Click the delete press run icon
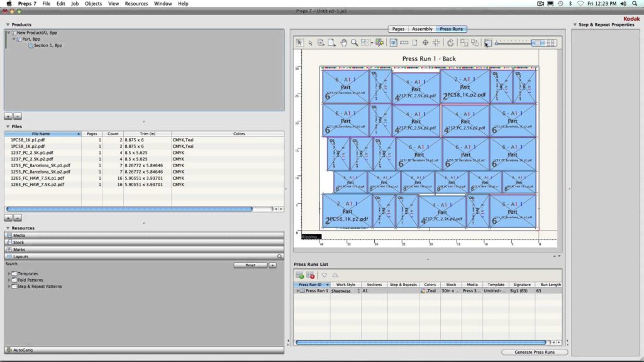Screen dimensions: 644x362 [x=311, y=275]
